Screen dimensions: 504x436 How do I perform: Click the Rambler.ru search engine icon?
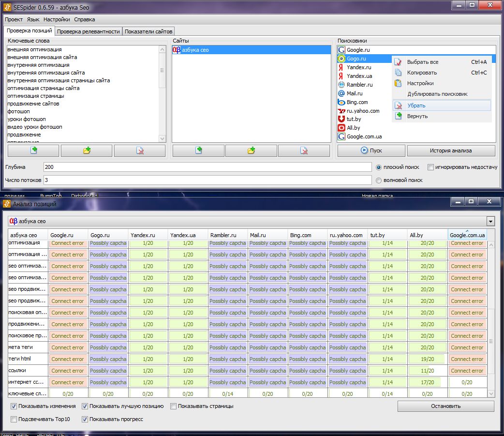pyautogui.click(x=341, y=85)
